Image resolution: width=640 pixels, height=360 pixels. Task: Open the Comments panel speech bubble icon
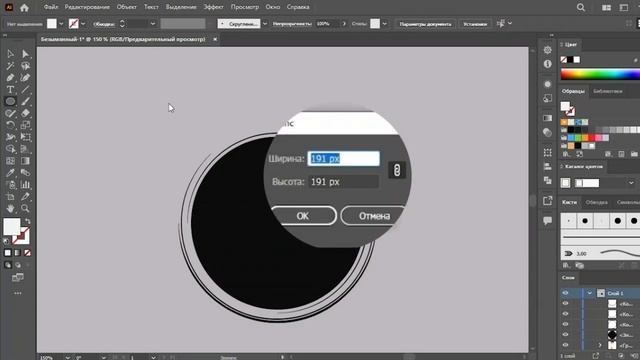click(x=548, y=221)
